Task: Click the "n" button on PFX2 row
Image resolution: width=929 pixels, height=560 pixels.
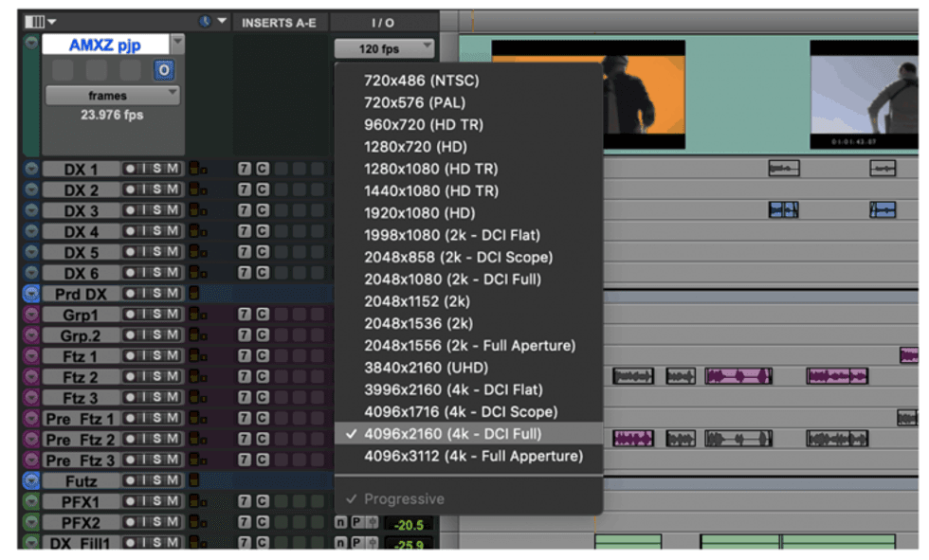Action: tap(340, 523)
